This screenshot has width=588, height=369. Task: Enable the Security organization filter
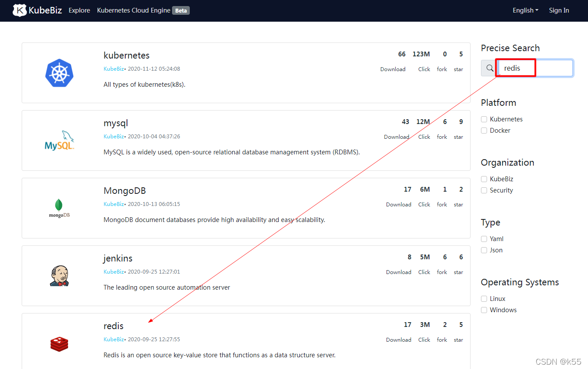click(484, 190)
